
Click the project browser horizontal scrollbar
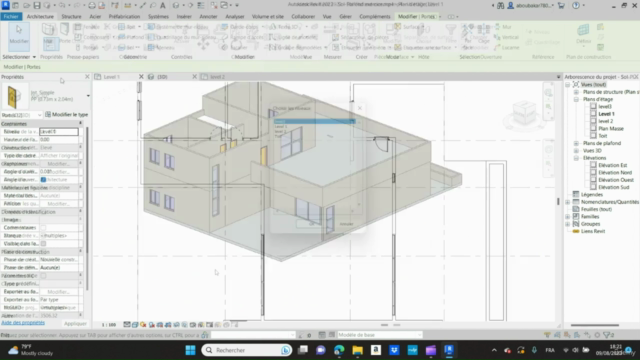coord(595,325)
